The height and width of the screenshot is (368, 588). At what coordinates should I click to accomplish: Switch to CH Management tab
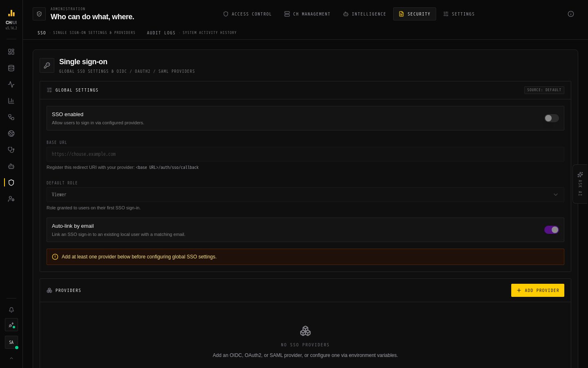point(307,14)
